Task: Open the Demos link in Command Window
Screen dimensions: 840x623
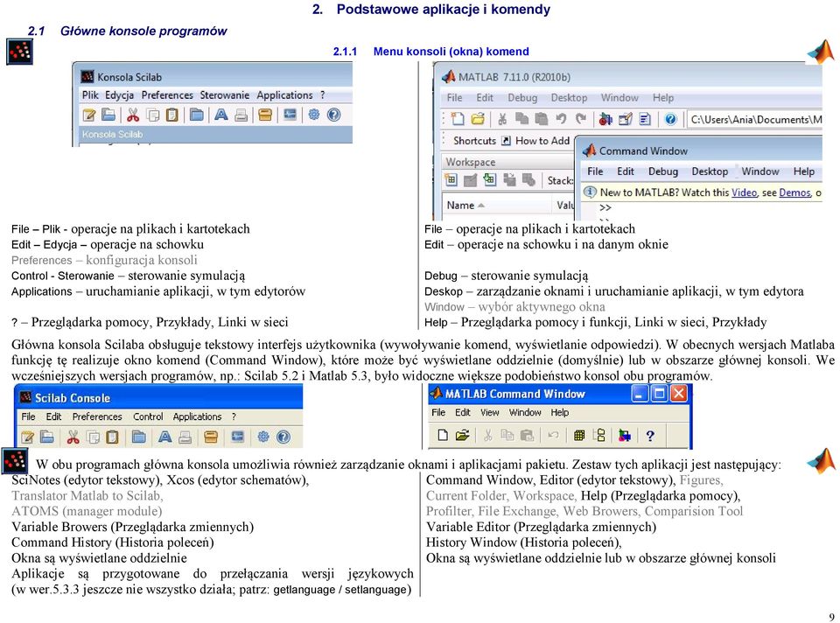Action: tap(794, 192)
